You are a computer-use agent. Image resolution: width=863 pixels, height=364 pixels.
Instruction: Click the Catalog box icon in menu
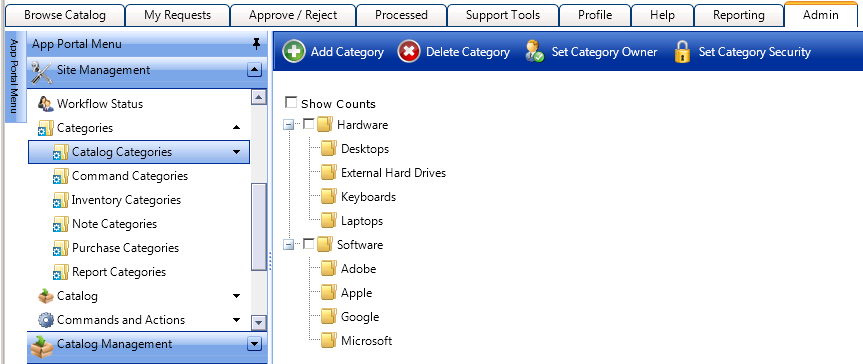46,296
